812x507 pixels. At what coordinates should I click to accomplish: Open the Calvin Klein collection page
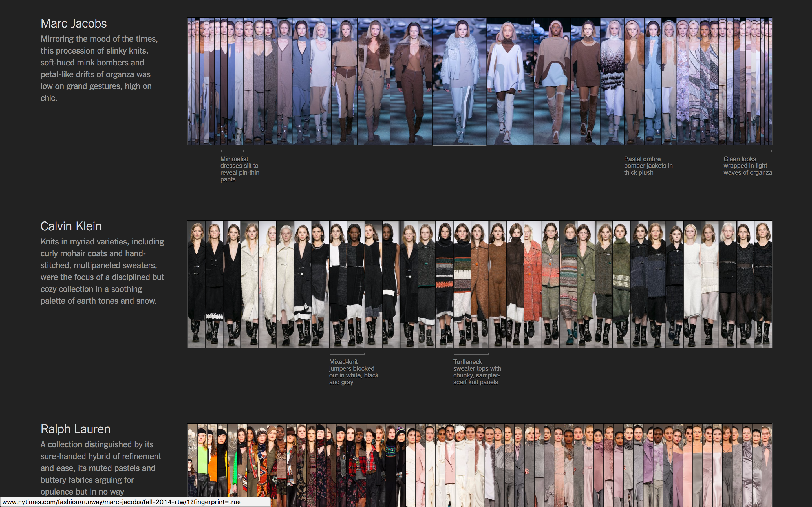pyautogui.click(x=71, y=226)
